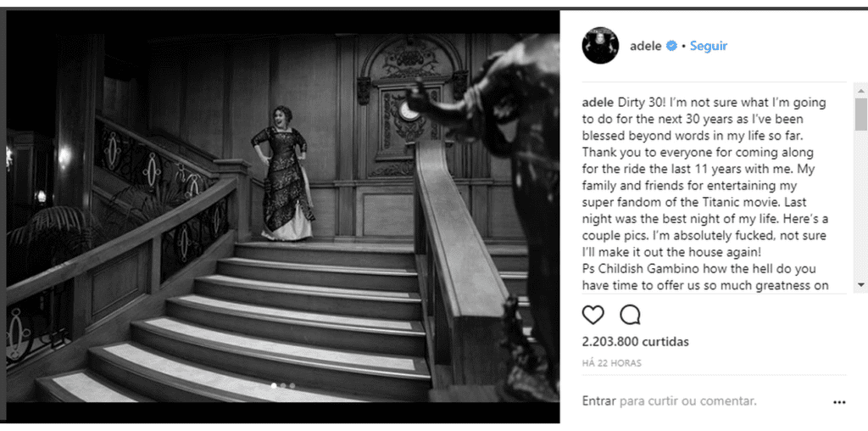
Task: Click the black-and-white staircase photo
Action: (x=283, y=206)
